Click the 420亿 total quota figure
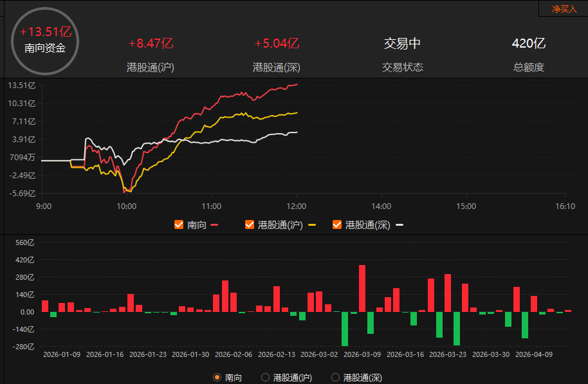This screenshot has height=384, width=588. click(528, 44)
